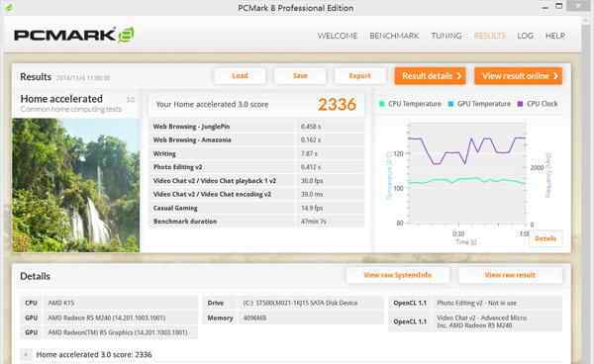
Task: Click the waterfall thumbnail image
Action: [x=76, y=185]
